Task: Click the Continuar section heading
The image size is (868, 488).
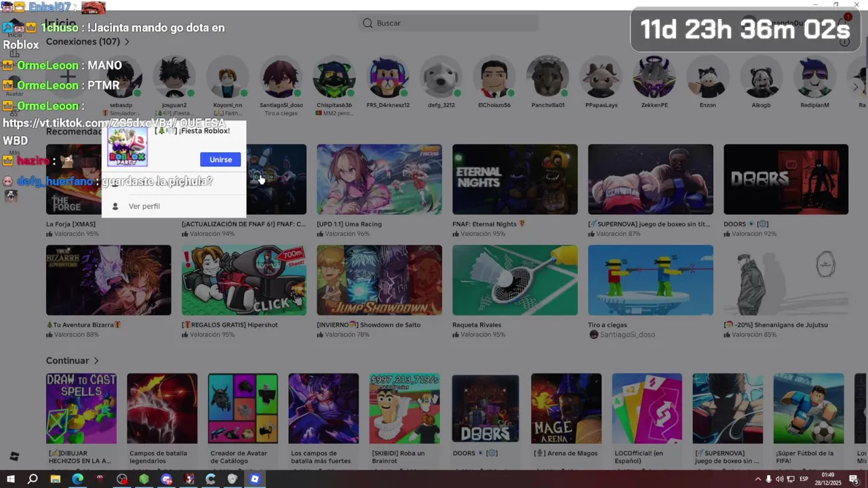Action: pyautogui.click(x=67, y=361)
